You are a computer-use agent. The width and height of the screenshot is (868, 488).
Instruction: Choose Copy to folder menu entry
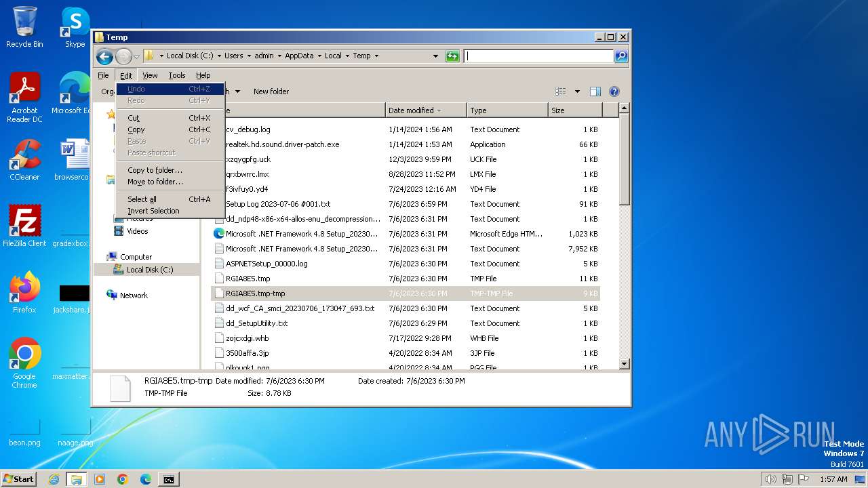coord(170,170)
